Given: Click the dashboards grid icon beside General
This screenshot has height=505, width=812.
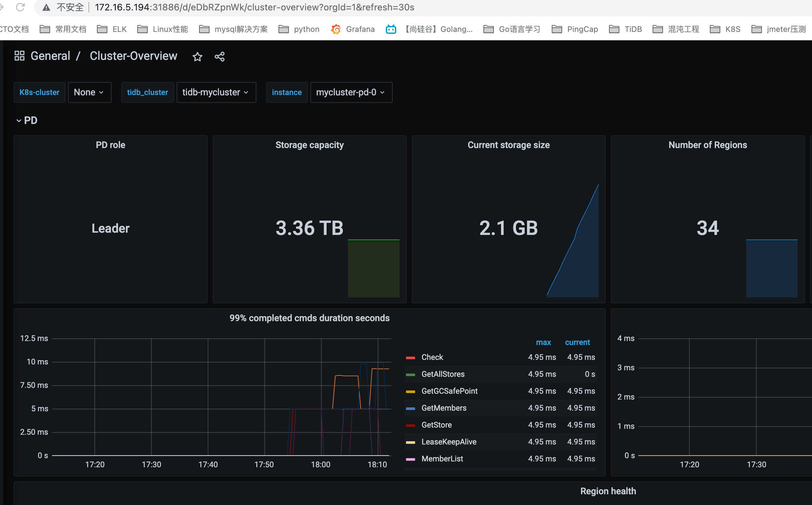Looking at the screenshot, I should pyautogui.click(x=20, y=56).
